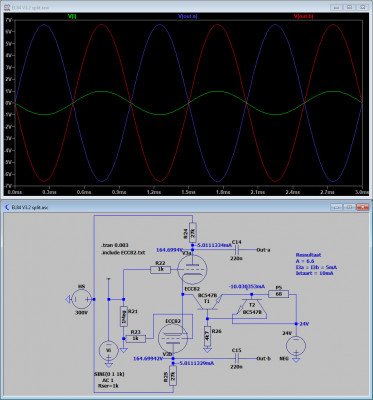The width and height of the screenshot is (373, 400).
Task: Select resistor R22 1k in schematic
Action: [x=160, y=269]
